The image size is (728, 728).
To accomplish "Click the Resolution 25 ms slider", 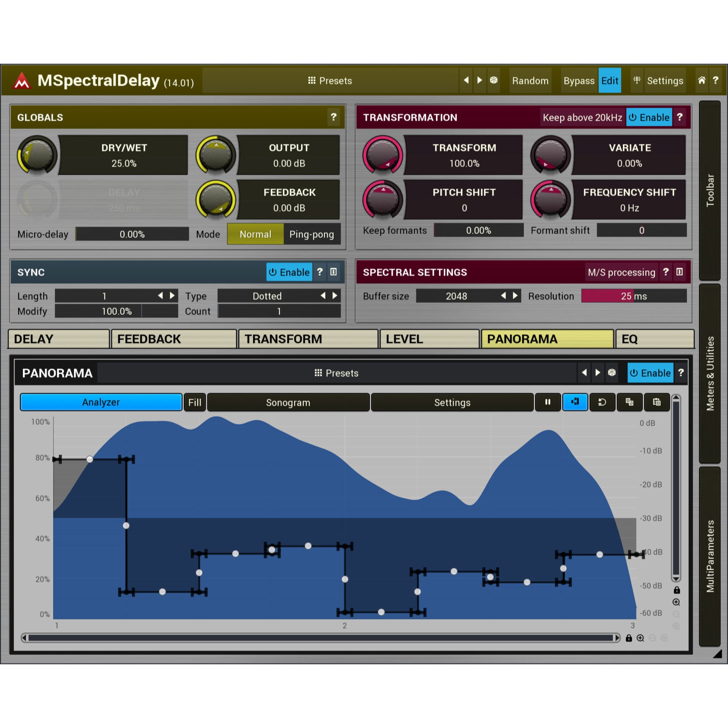I will click(634, 296).
